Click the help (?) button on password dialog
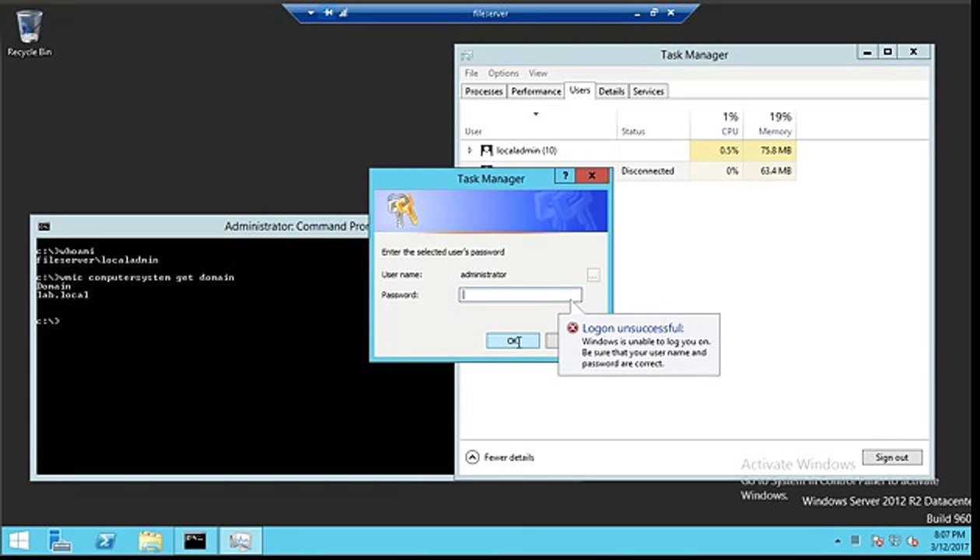Viewport: 980px width, 560px height. point(565,177)
